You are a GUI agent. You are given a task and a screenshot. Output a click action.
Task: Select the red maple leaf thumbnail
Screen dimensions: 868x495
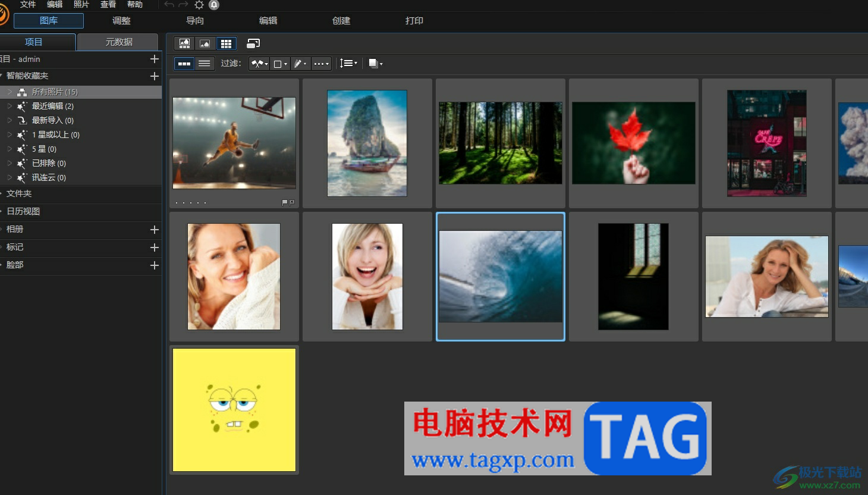[x=634, y=143]
